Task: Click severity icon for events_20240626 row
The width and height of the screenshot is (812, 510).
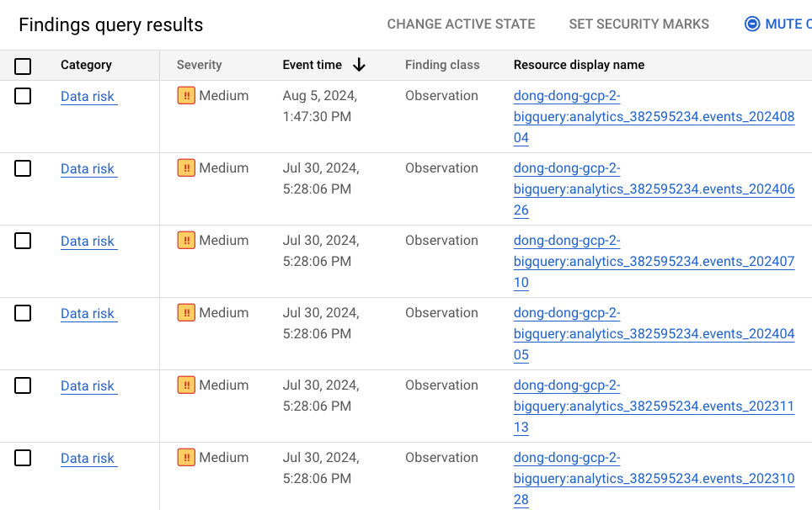Action: (186, 168)
